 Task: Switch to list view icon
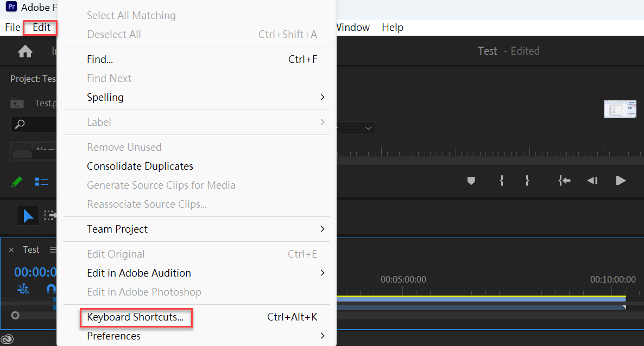pyautogui.click(x=41, y=182)
